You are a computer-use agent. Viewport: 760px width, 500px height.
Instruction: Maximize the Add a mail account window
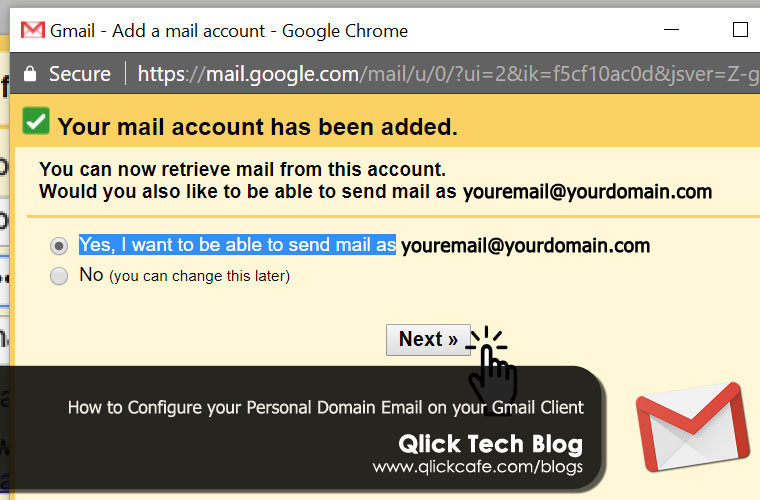740,30
